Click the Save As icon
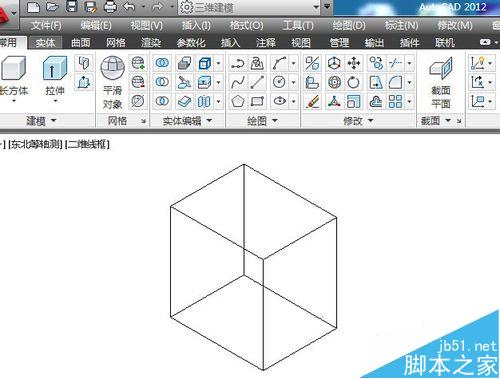This screenshot has width=500, height=379. tap(91, 7)
